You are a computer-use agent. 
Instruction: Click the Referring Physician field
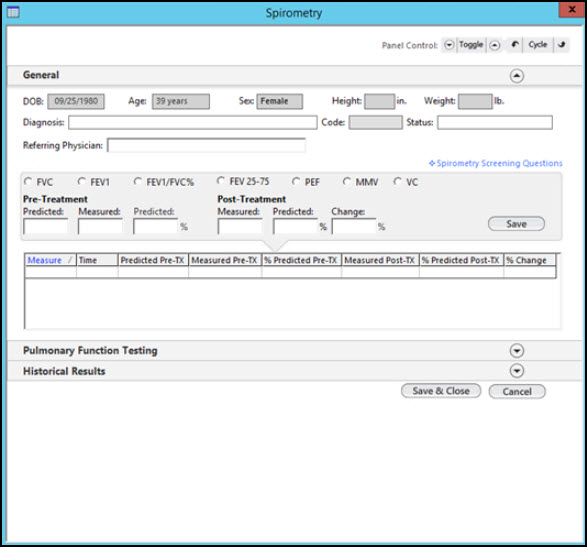(206, 145)
